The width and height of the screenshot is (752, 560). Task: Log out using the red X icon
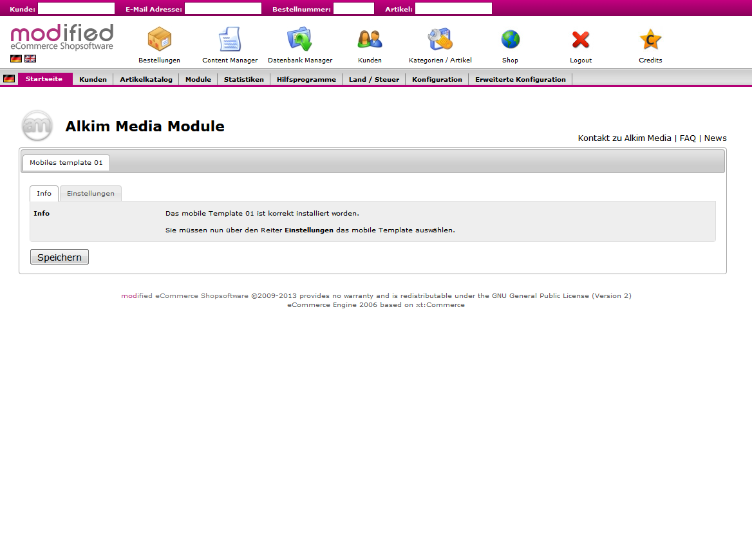581,40
